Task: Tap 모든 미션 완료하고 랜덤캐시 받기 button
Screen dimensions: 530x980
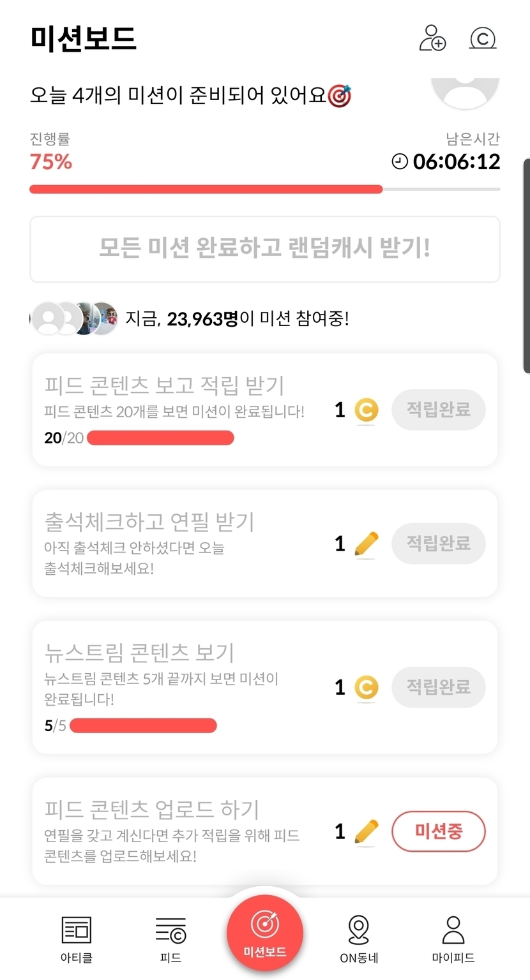Action: (x=265, y=249)
